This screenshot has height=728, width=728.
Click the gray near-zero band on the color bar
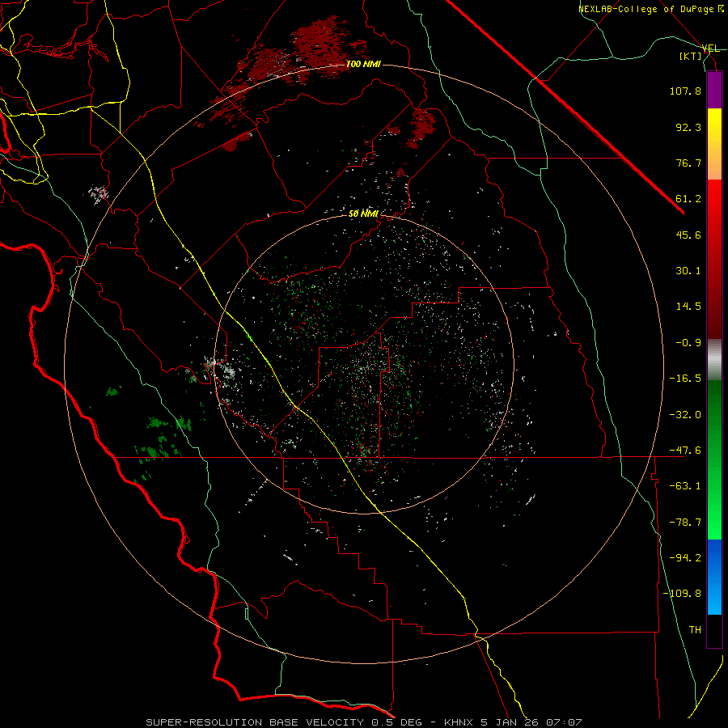click(x=714, y=359)
